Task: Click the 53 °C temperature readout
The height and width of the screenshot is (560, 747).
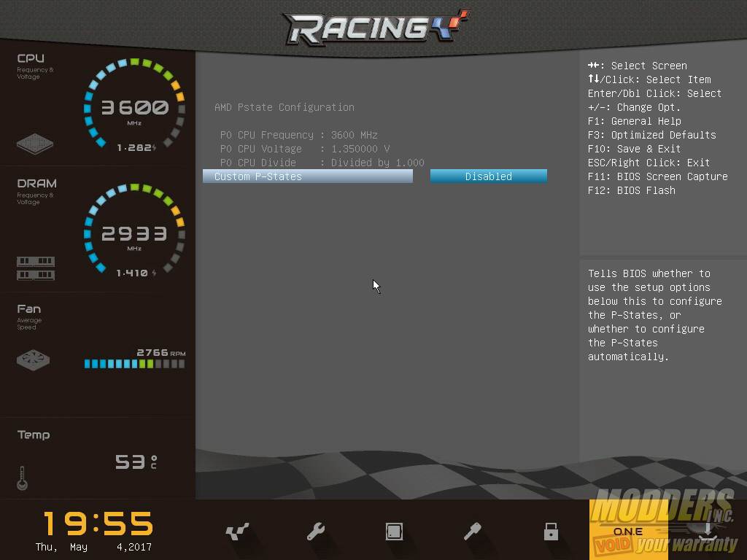Action: tap(136, 462)
